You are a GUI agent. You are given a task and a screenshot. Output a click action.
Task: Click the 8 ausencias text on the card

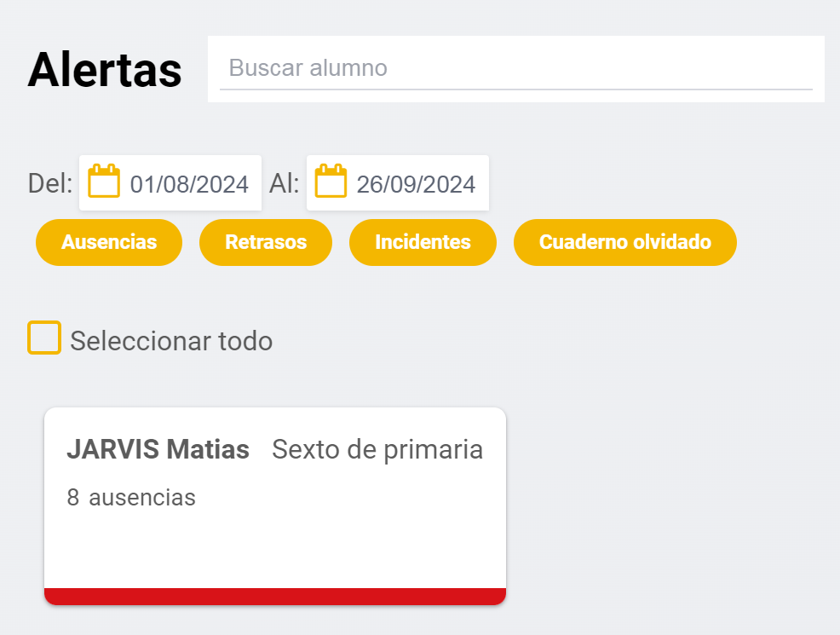[131, 497]
